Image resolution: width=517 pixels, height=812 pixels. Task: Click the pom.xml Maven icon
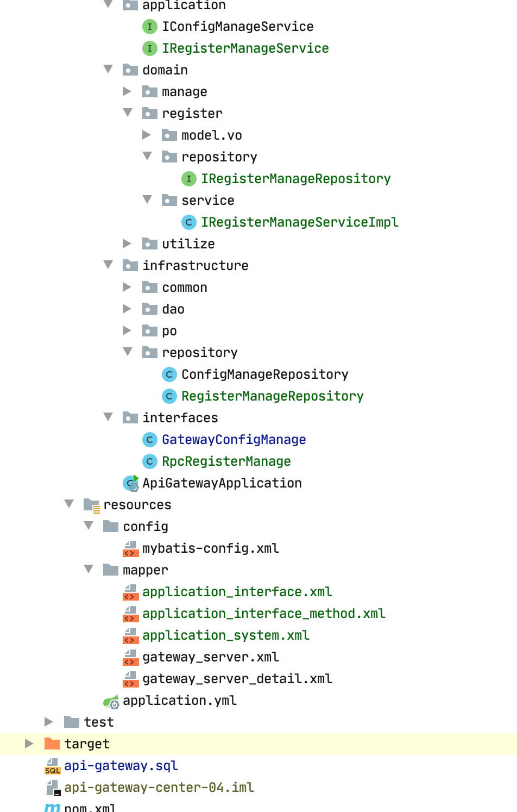click(x=52, y=808)
